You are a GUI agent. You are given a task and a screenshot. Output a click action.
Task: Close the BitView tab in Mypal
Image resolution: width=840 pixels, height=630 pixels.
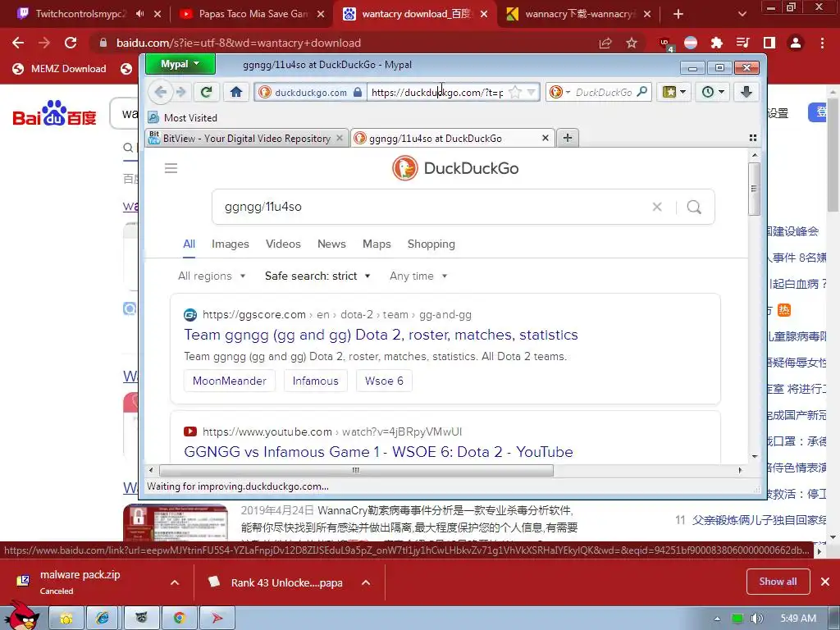339,138
